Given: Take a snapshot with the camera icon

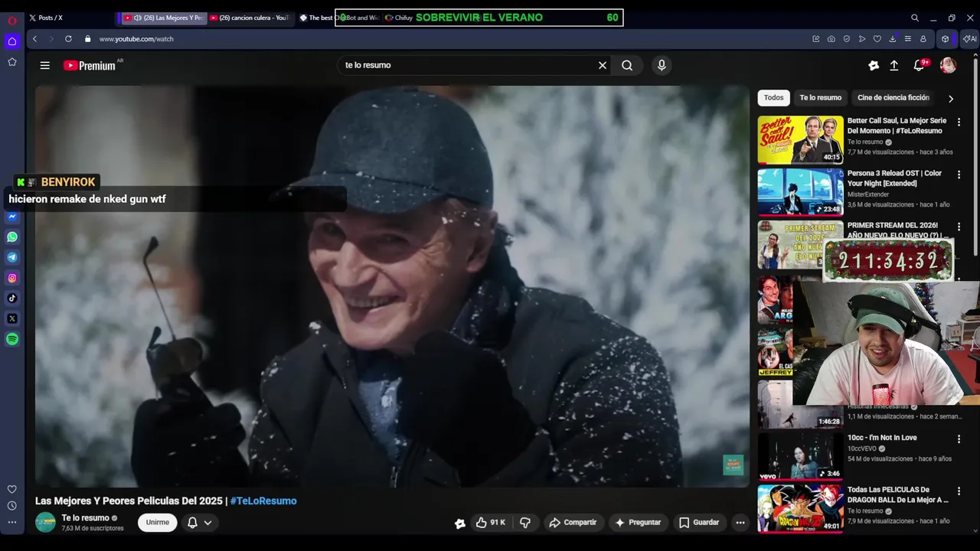Looking at the screenshot, I should pos(831,39).
